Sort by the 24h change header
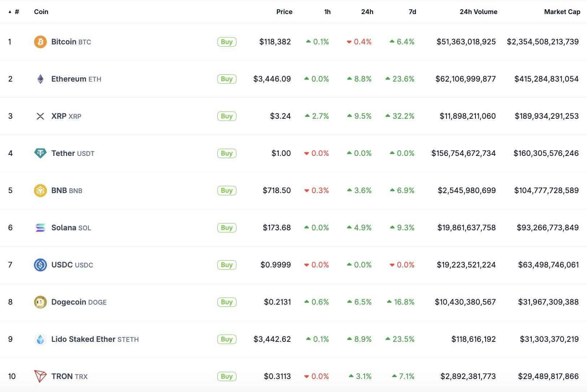The image size is (587, 392). click(x=367, y=12)
